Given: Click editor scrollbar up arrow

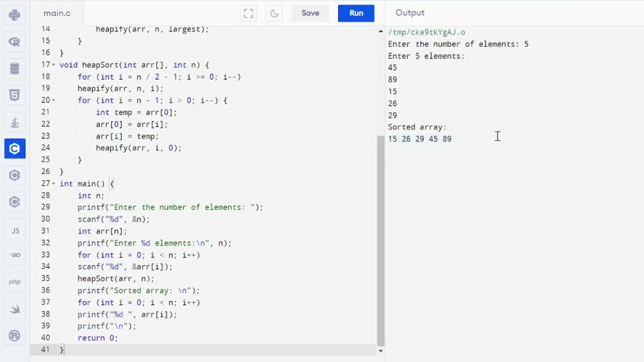Looking at the screenshot, I should tap(380, 31).
